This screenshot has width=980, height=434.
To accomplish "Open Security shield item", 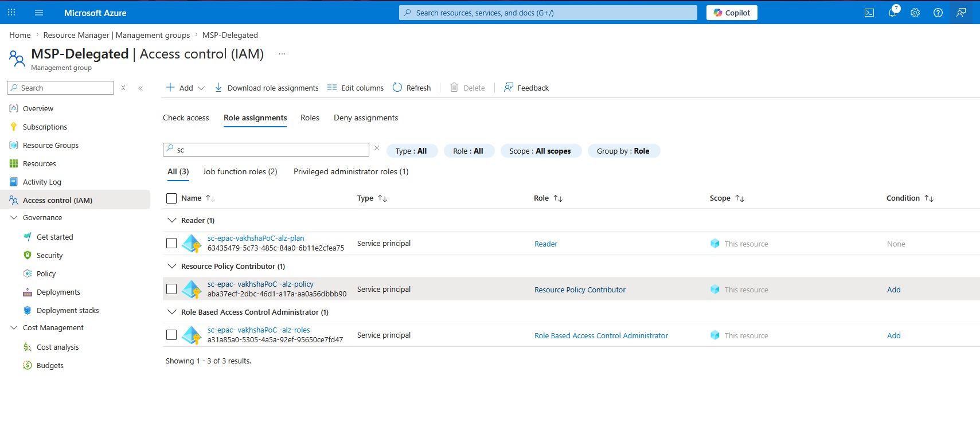I will (49, 255).
